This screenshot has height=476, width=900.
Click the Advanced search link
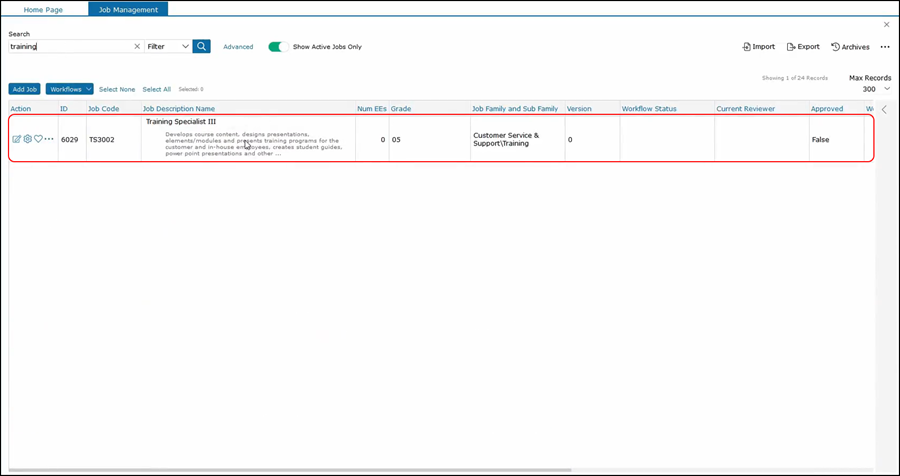(238, 47)
